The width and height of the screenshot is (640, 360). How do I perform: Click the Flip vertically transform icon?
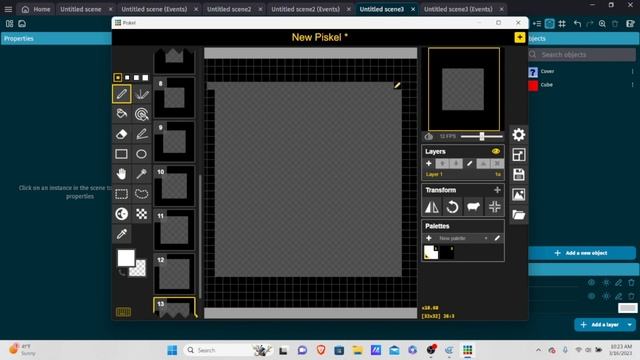tap(432, 207)
